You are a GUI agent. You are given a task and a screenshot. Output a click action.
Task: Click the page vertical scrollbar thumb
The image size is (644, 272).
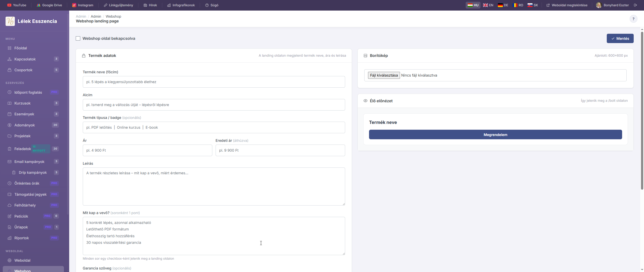tap(642, 111)
